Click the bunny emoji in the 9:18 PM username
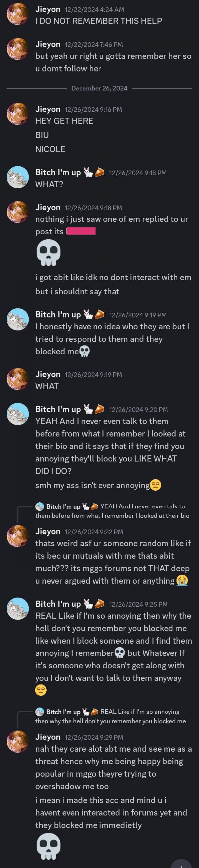 pos(88,173)
